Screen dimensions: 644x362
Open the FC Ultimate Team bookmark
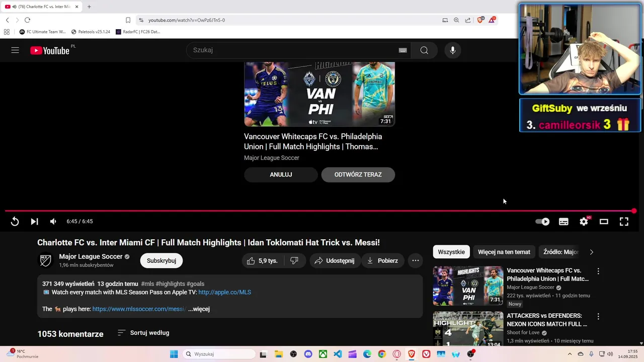[43, 32]
